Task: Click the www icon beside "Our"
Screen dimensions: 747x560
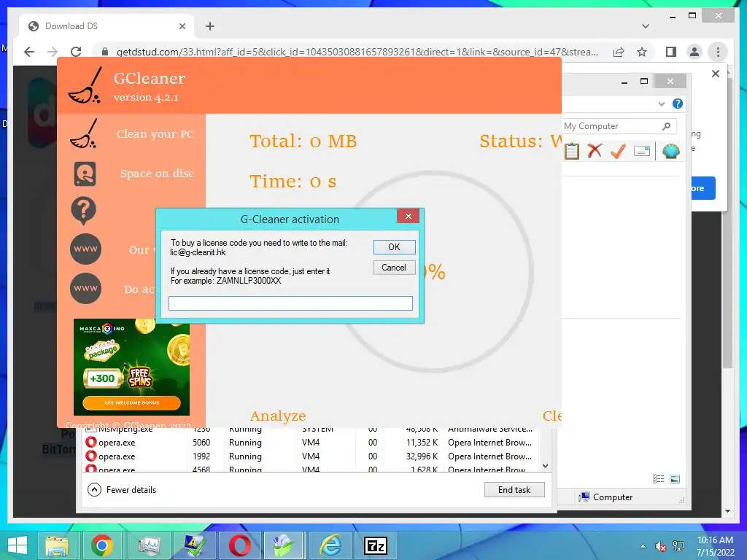Action: tap(85, 249)
